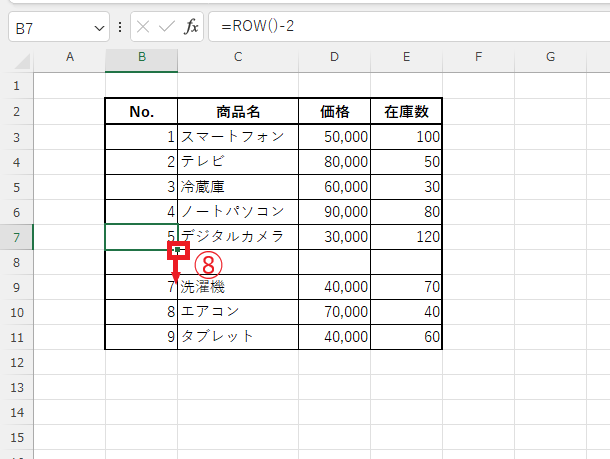Select column D header
The image size is (610, 459).
click(x=335, y=57)
